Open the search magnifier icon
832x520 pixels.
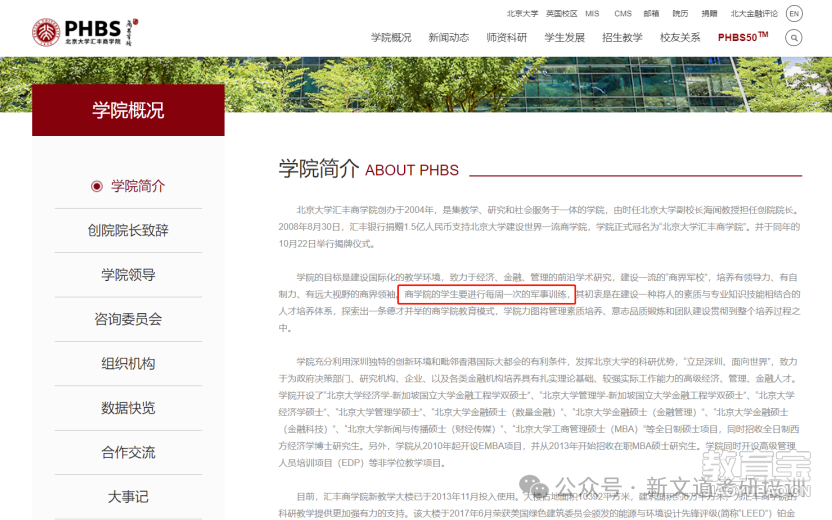[794, 38]
